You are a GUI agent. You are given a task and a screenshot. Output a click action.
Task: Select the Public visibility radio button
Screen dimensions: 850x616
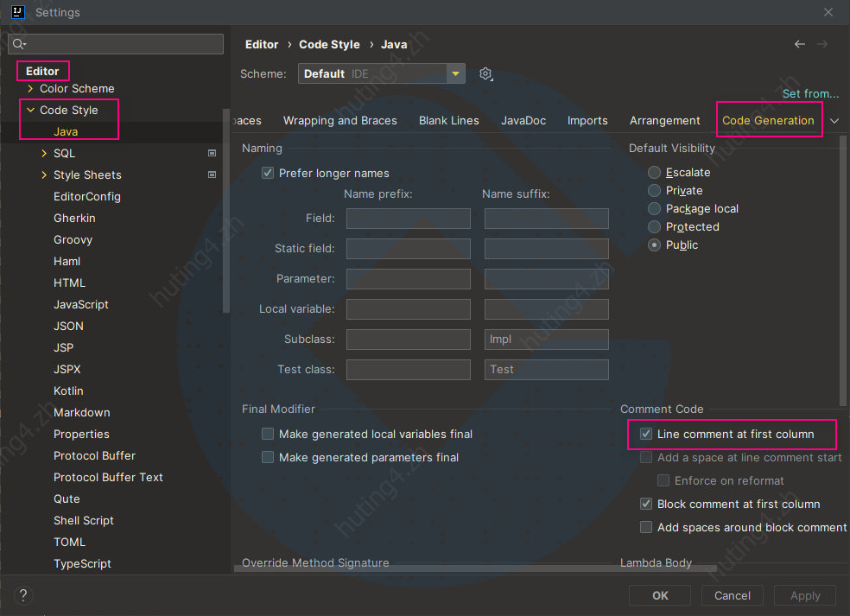click(654, 245)
